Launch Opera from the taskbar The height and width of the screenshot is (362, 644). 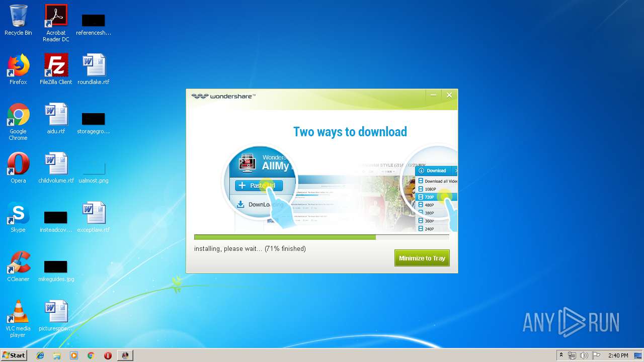[x=108, y=355]
